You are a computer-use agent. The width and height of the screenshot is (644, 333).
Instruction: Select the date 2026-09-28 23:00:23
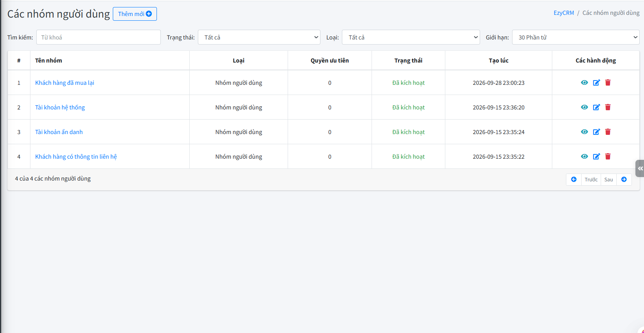[498, 82]
